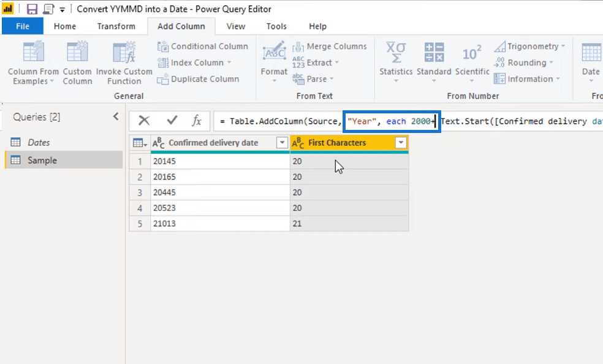Click the Date column icon
Viewport: 603px width, 364px height.
click(x=591, y=52)
